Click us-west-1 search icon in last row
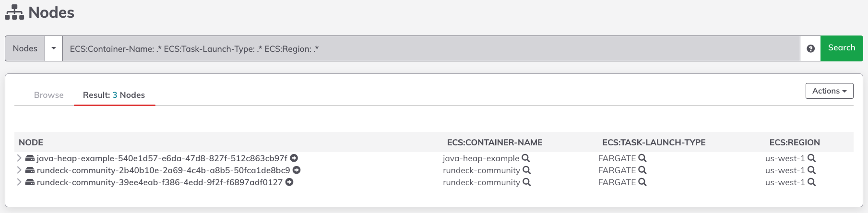This screenshot has width=868, height=213. point(811,182)
